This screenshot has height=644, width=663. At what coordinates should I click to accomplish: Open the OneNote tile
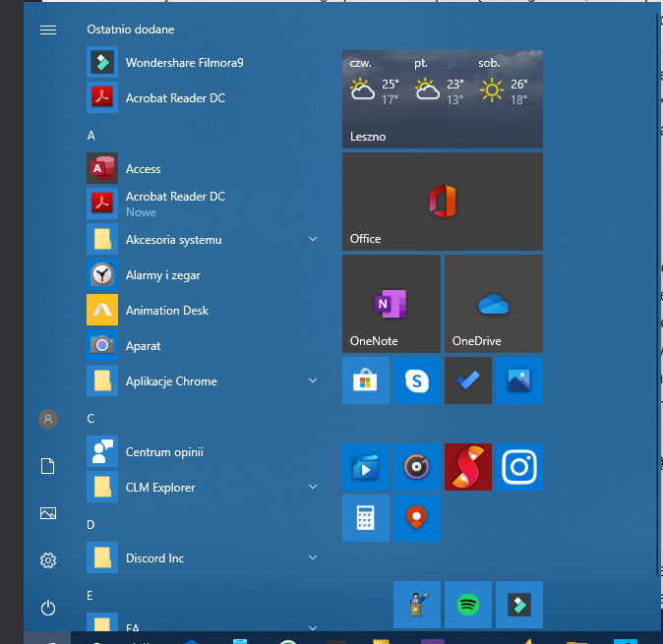(392, 304)
